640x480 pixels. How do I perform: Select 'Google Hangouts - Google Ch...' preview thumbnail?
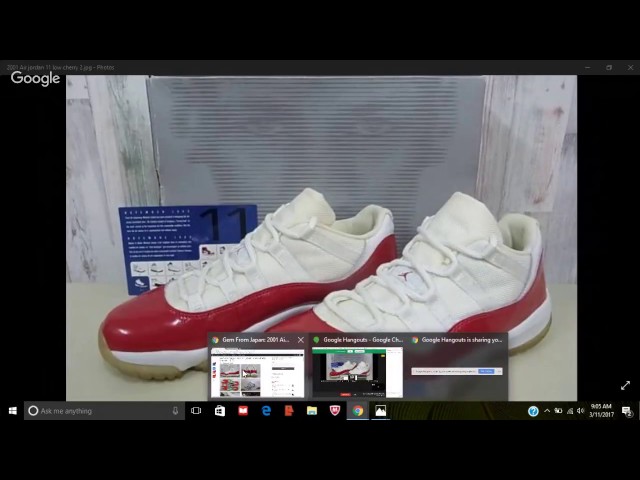pos(357,372)
